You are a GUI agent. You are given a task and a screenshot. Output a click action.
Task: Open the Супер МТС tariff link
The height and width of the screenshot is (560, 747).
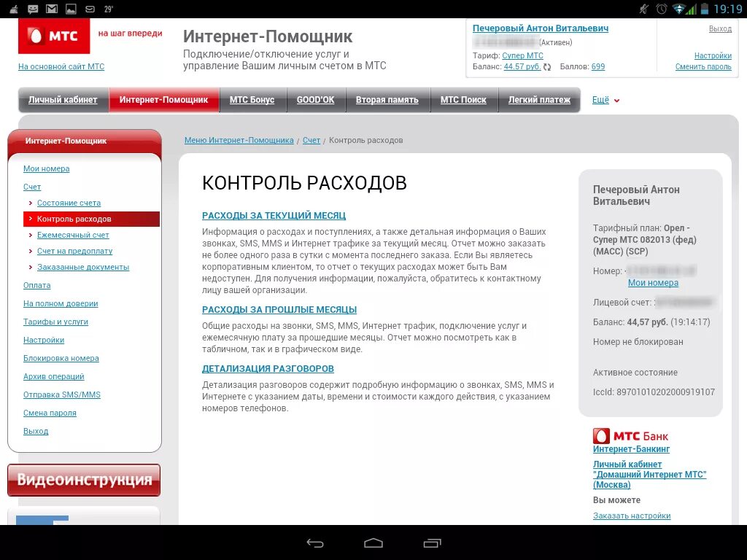(x=522, y=55)
